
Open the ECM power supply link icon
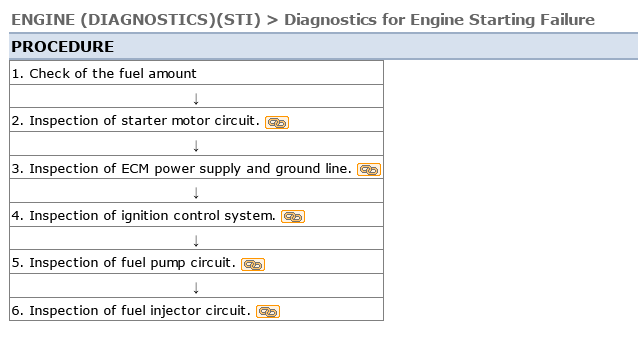click(x=369, y=170)
